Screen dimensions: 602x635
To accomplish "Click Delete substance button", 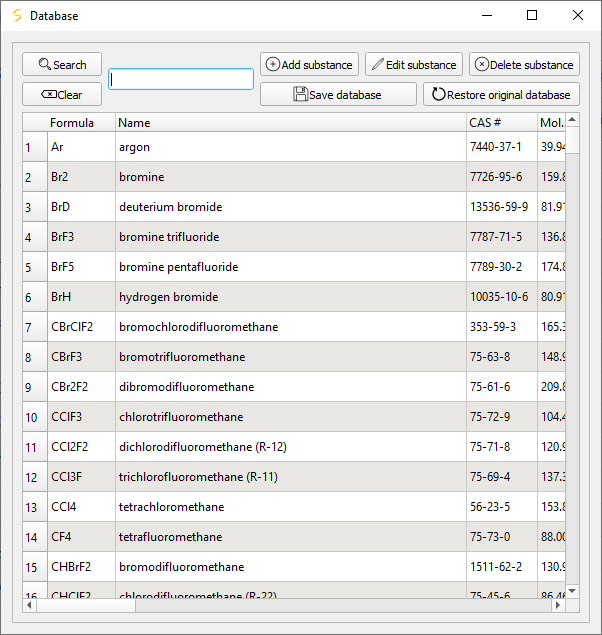I will [x=524, y=64].
